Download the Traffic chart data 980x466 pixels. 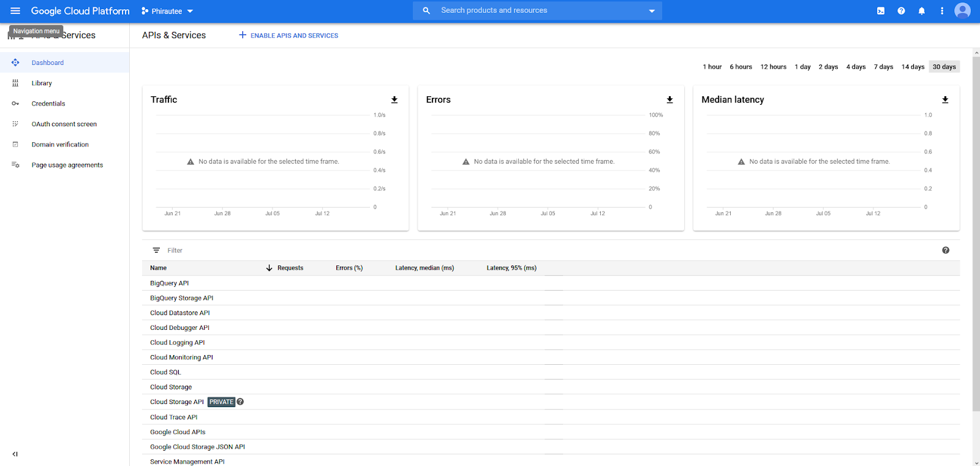point(394,100)
